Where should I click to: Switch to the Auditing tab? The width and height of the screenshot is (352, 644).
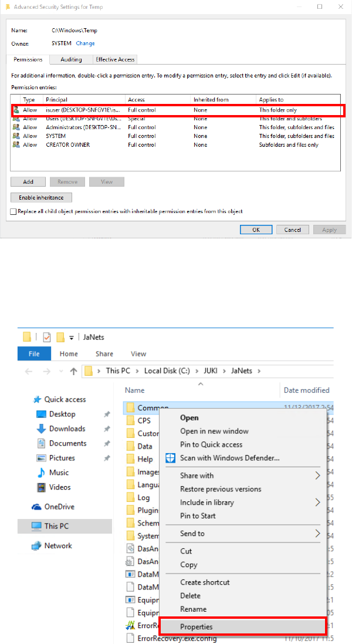pyautogui.click(x=71, y=59)
